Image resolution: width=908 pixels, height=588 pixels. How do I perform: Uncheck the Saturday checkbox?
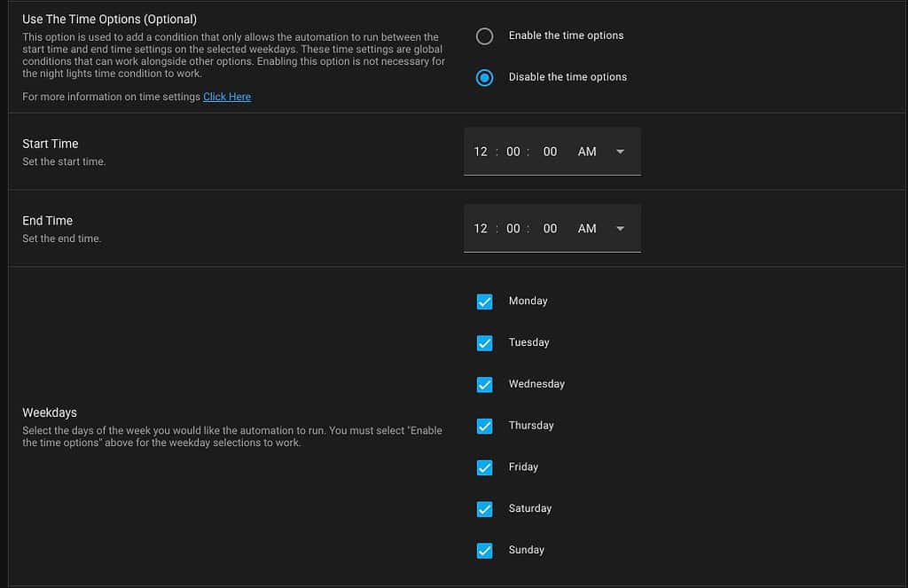(485, 509)
